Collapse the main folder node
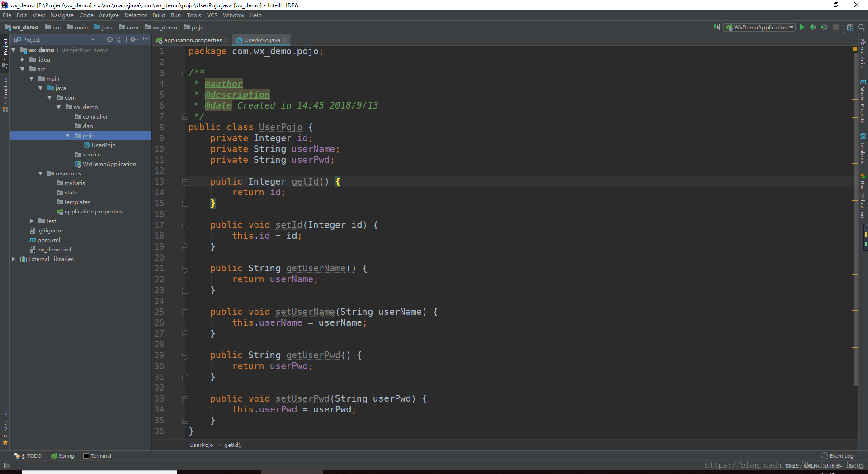 pos(32,79)
